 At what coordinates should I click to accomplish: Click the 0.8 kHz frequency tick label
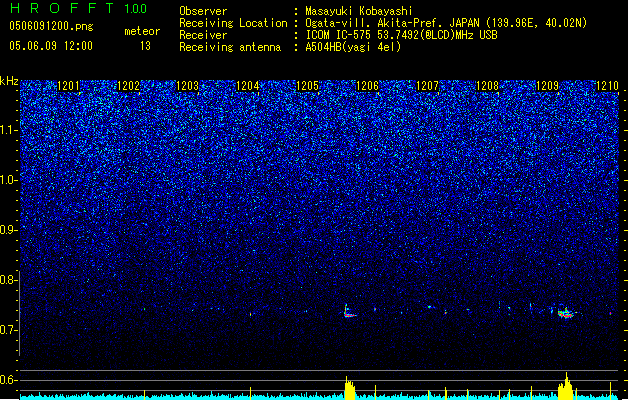tap(9, 280)
